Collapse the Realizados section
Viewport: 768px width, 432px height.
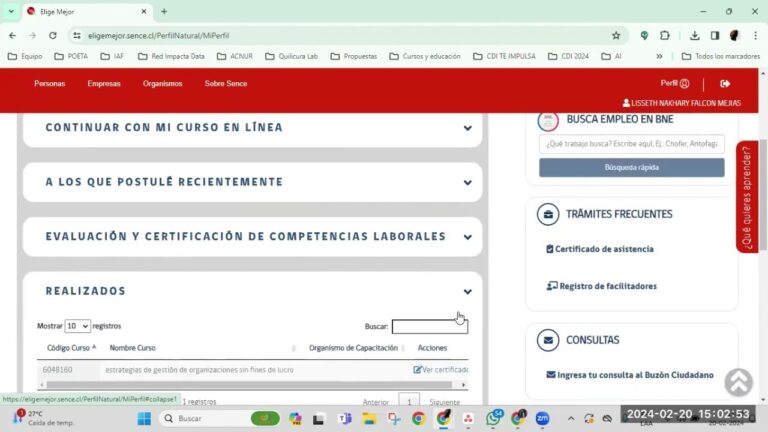[468, 291]
